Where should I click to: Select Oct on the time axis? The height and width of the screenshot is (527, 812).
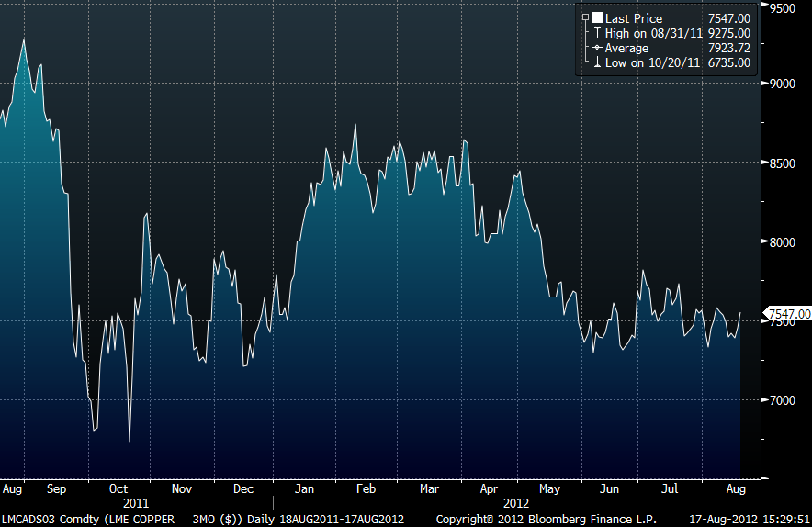[118, 489]
